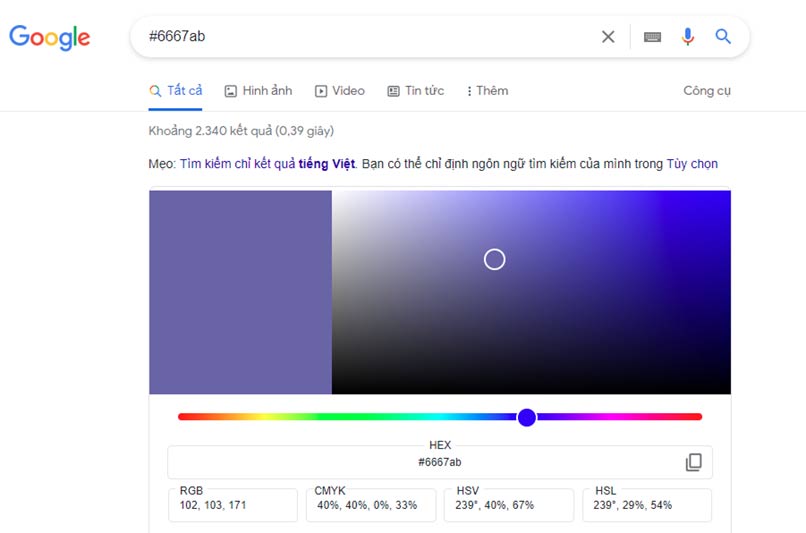Click the RGB value field
806x533 pixels.
coord(233,505)
